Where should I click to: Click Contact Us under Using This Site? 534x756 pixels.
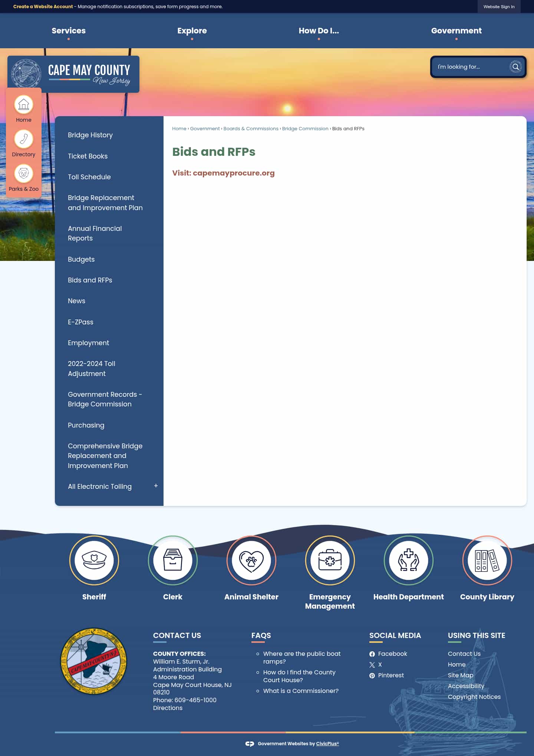coord(464,654)
